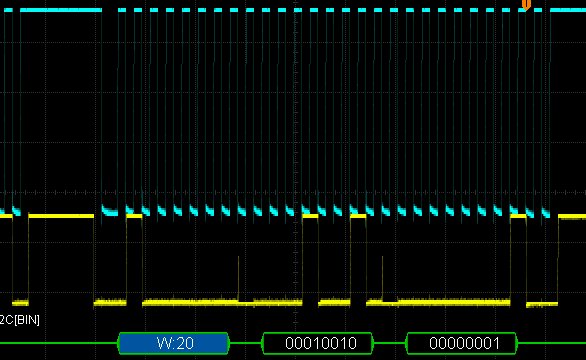The image size is (586, 360).
Task: Click the yellow idle-high line at far right
Action: pyautogui.click(x=572, y=216)
